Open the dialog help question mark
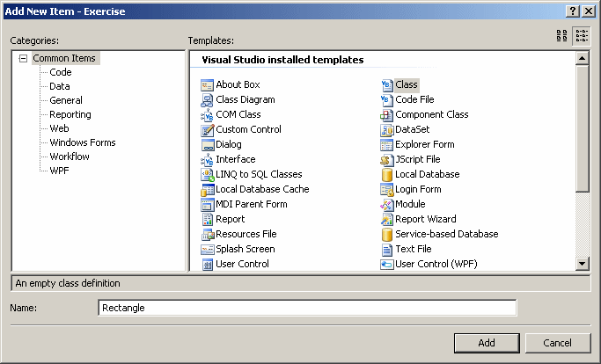The height and width of the screenshot is (364, 601). pos(573,11)
